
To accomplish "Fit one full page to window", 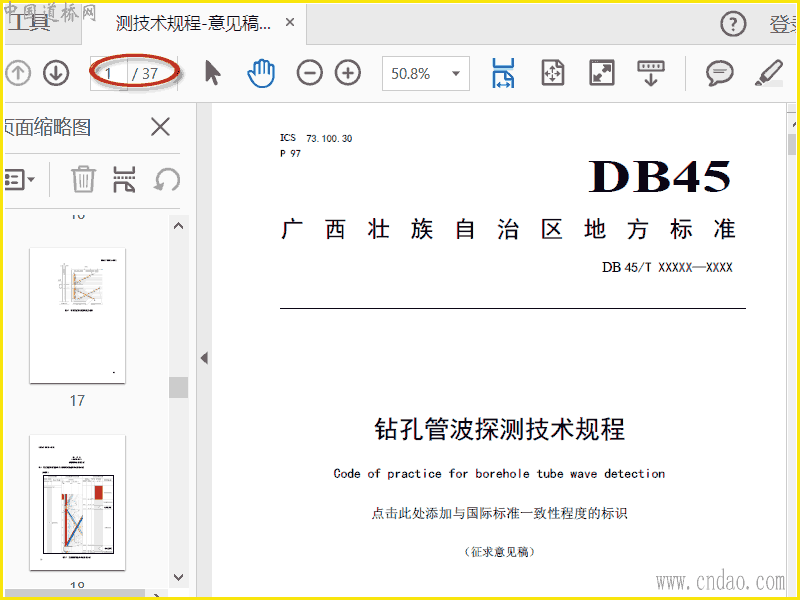I will click(x=553, y=73).
